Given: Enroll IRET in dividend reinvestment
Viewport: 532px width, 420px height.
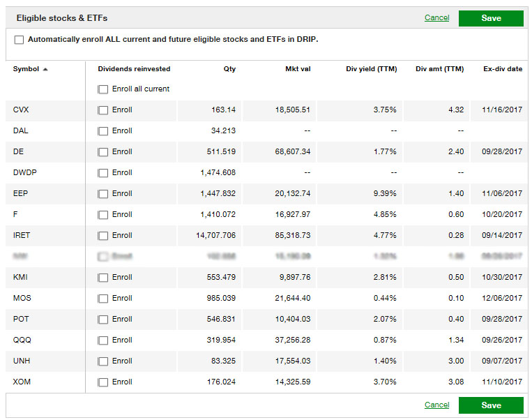Looking at the screenshot, I should pyautogui.click(x=102, y=236).
